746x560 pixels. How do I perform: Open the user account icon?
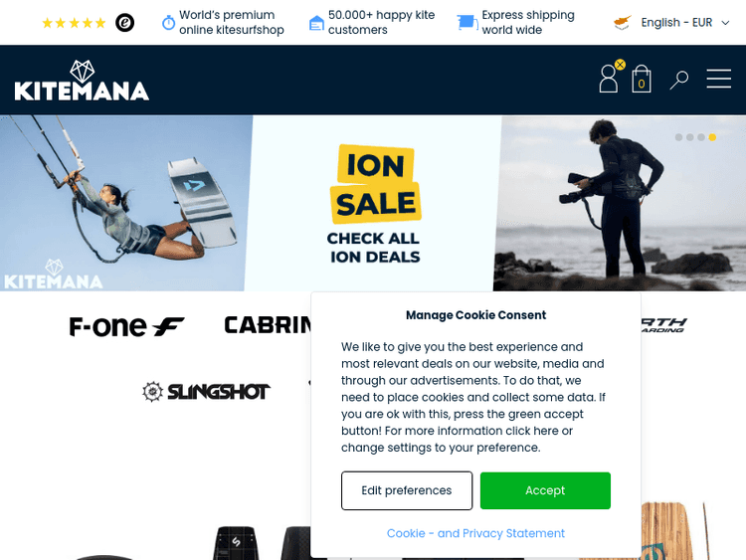tap(609, 79)
